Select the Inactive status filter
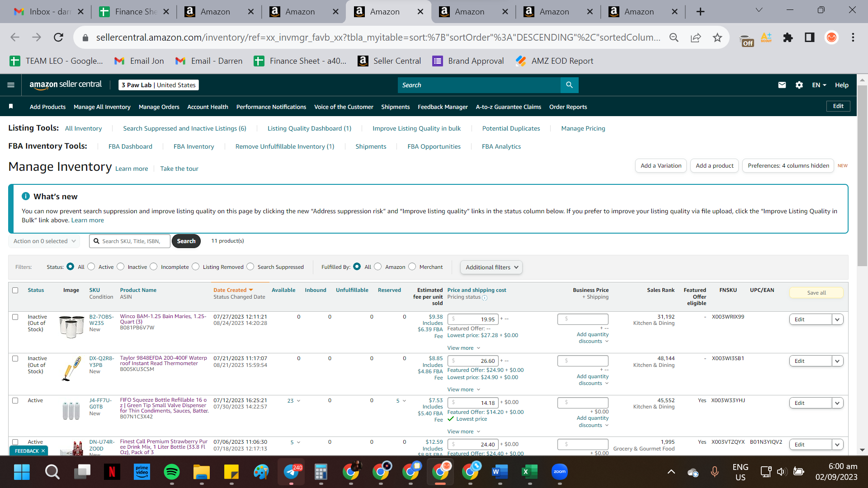868x488 pixels. (x=121, y=267)
